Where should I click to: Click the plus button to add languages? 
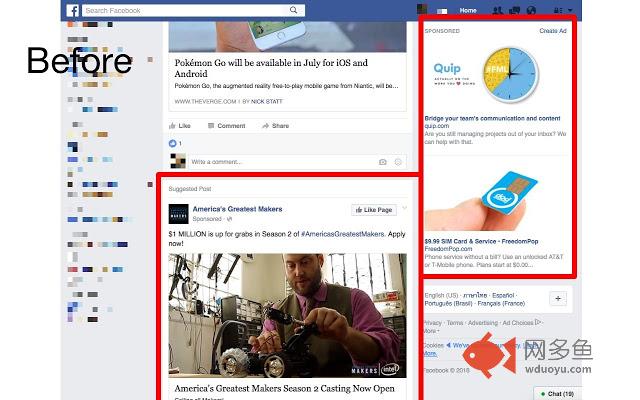558,299
